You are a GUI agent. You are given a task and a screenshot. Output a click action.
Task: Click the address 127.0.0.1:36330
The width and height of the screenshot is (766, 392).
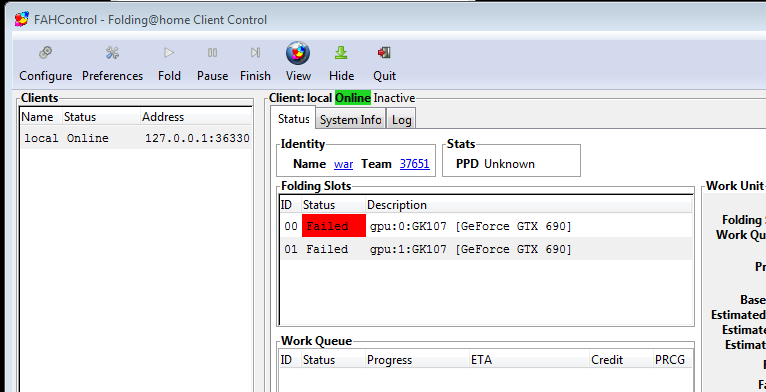click(x=197, y=138)
